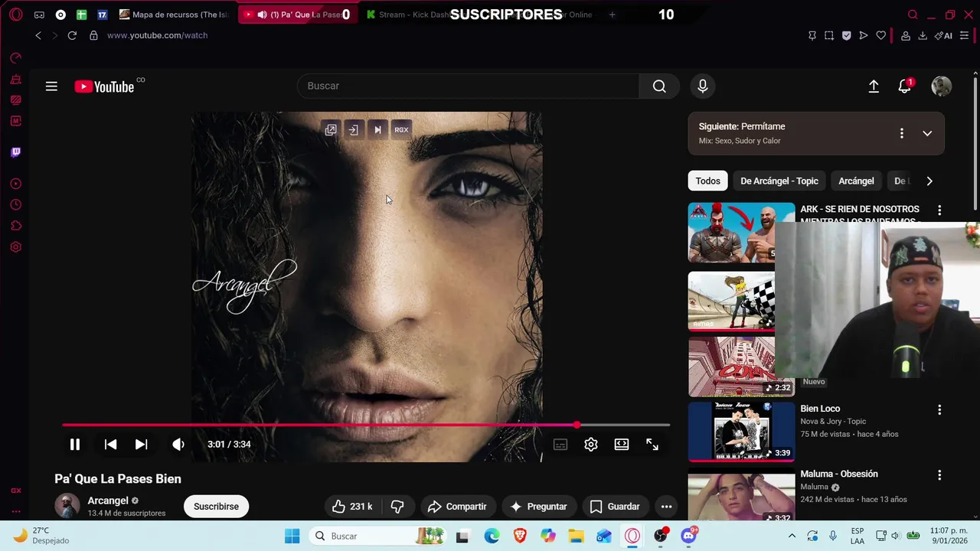The width and height of the screenshot is (980, 551).
Task: Click the arrow-into-box icon in video overlay
Action: click(x=353, y=130)
